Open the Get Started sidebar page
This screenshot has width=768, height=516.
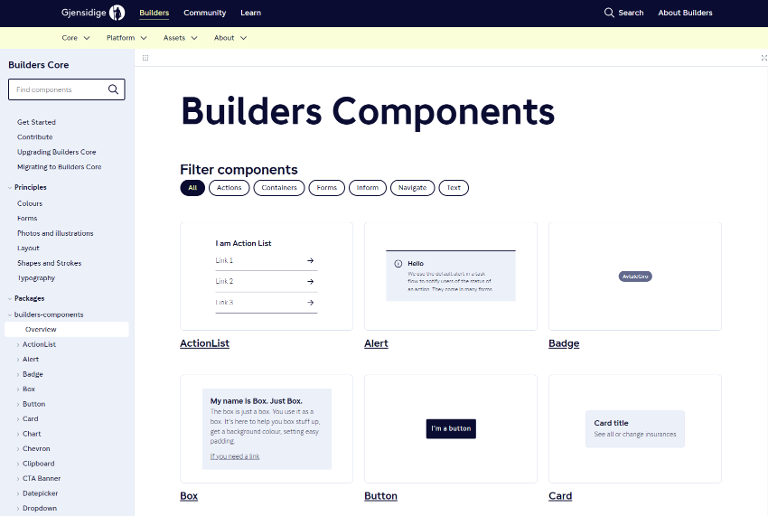click(x=36, y=122)
